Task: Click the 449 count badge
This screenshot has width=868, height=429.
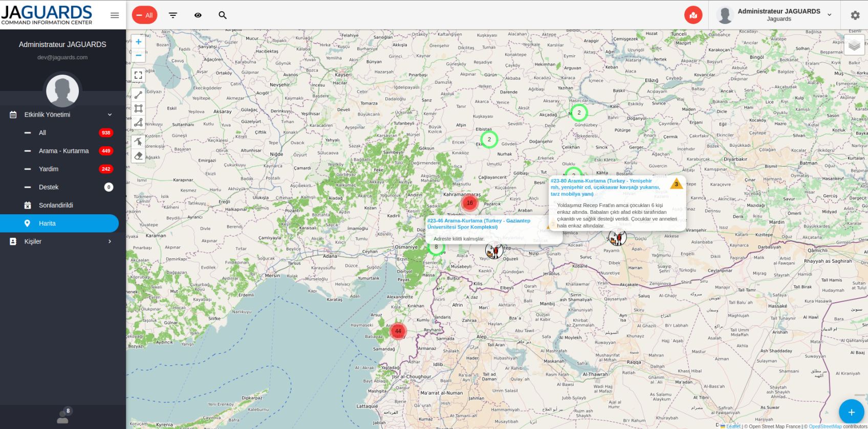Action: [x=106, y=151]
